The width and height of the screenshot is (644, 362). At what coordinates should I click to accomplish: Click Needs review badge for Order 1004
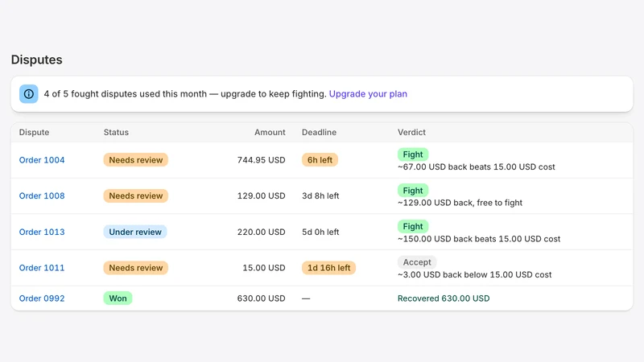pyautogui.click(x=136, y=160)
